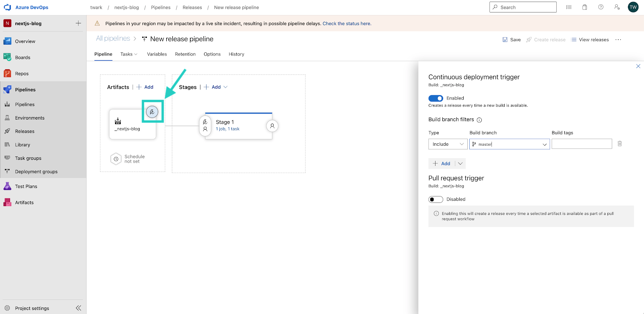644x314 pixels.
Task: Open View releases
Action: 590,39
